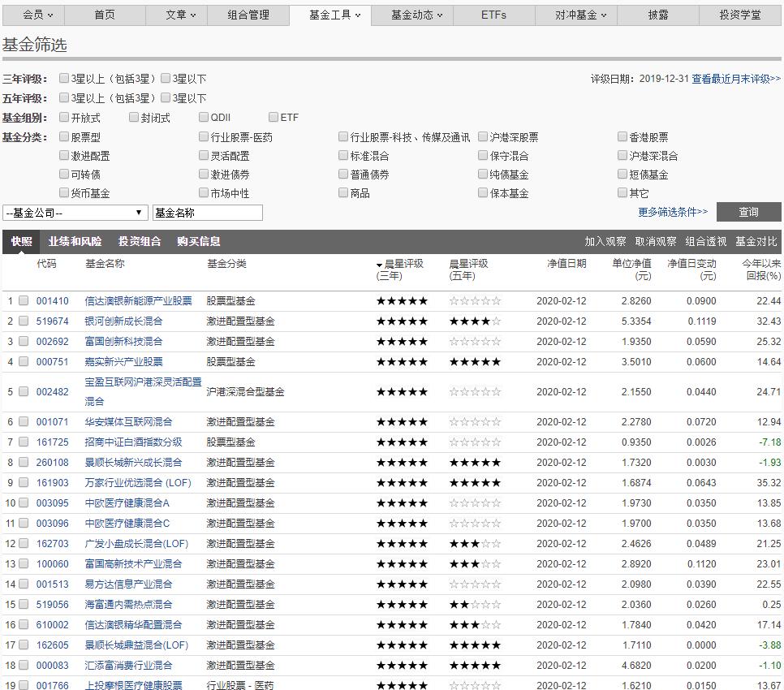The image size is (784, 690).
Task: Open fund 汇添富消费行业混合
Action: click(x=128, y=665)
